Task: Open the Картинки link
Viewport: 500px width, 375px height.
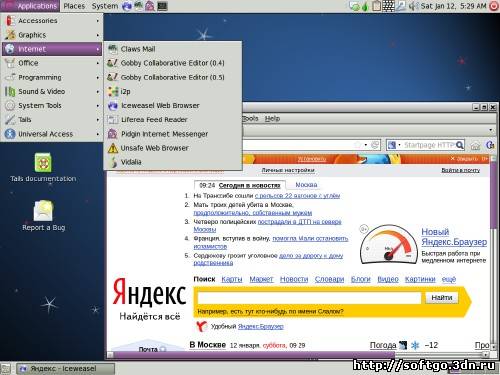Action: (420, 279)
